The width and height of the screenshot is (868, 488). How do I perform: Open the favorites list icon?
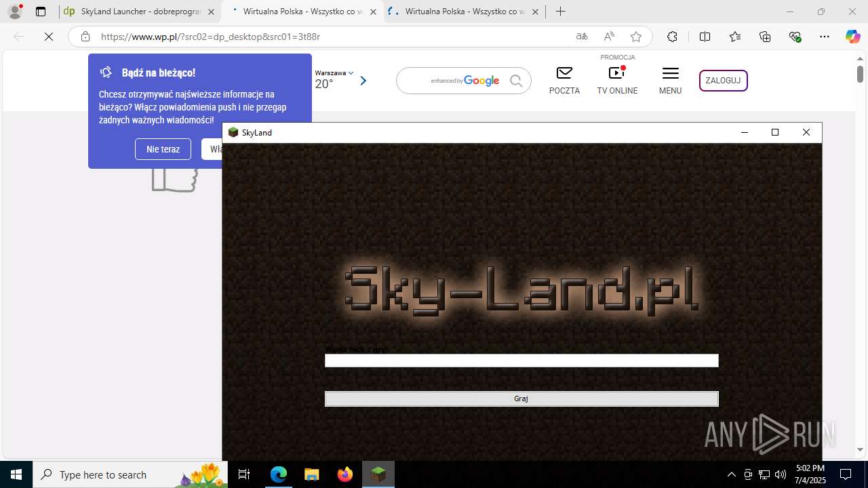click(735, 37)
